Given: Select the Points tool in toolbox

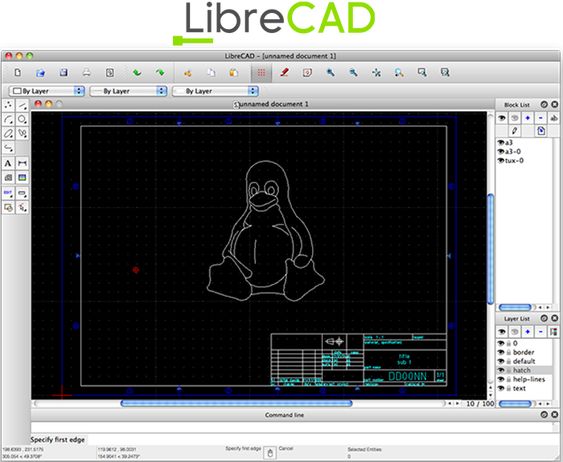Looking at the screenshot, I should (8, 105).
